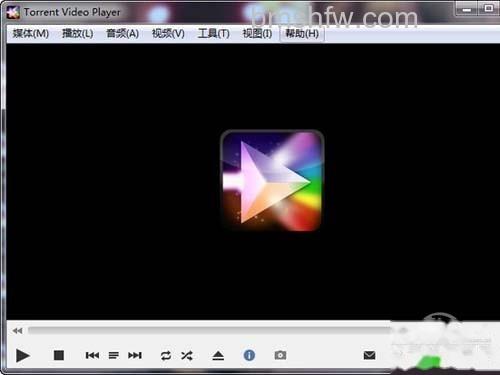Click the envelope mail icon
This screenshot has width=500, height=375.
pyautogui.click(x=369, y=355)
